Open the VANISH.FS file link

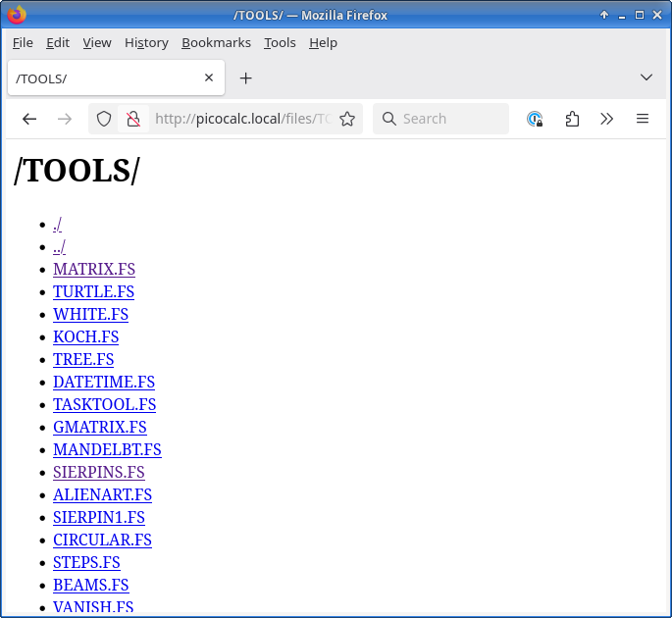[93, 608]
